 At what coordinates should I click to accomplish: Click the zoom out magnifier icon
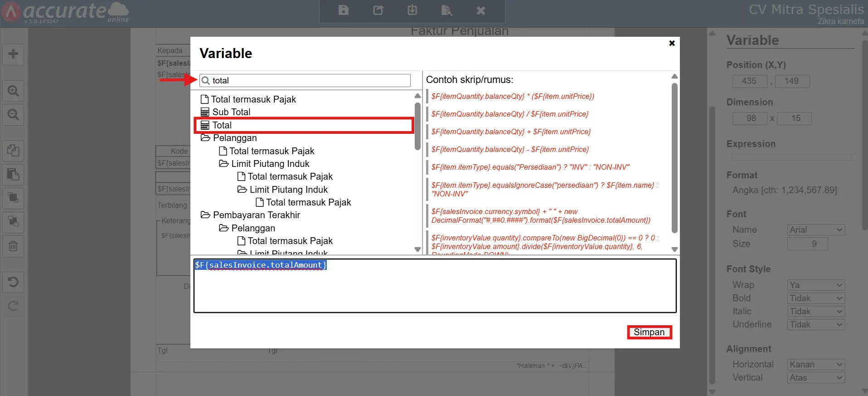coord(13,115)
